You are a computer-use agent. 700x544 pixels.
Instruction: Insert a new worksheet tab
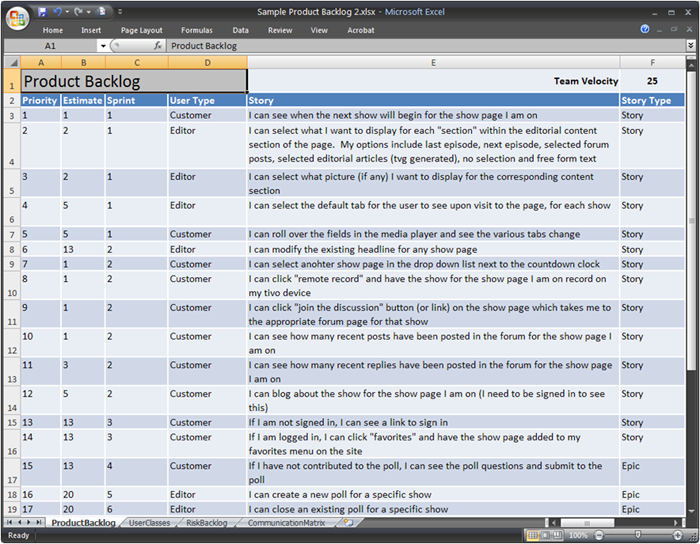tap(347, 522)
